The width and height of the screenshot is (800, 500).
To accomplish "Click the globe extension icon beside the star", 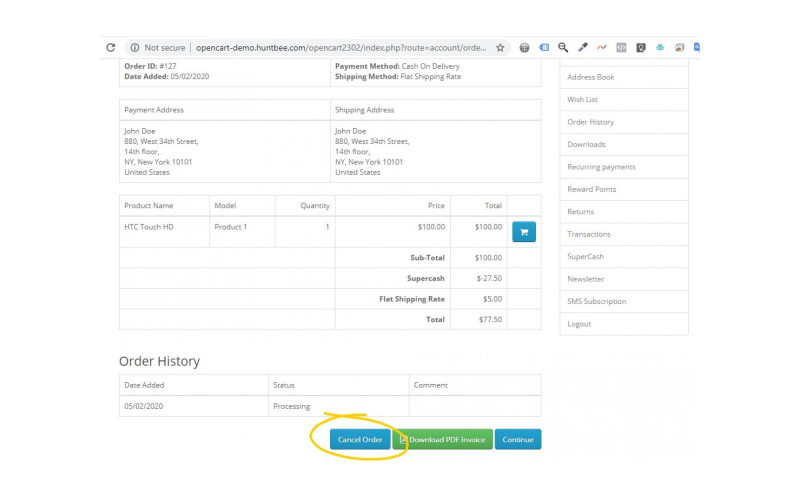I will pyautogui.click(x=525, y=47).
